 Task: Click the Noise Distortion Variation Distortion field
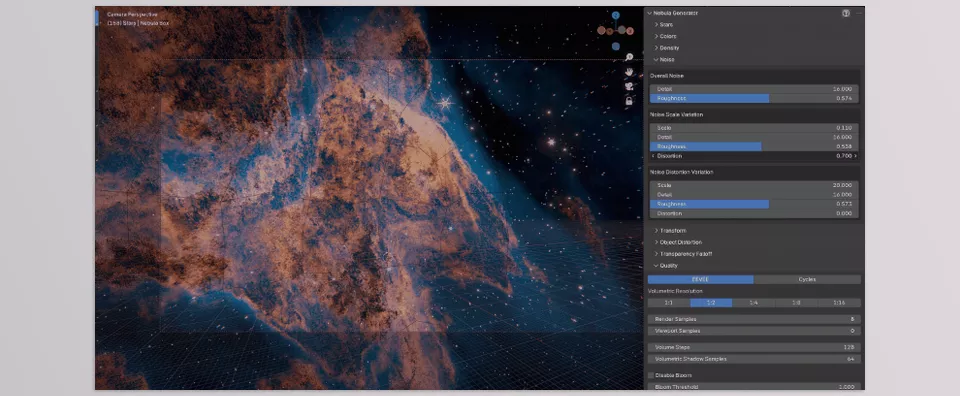754,214
